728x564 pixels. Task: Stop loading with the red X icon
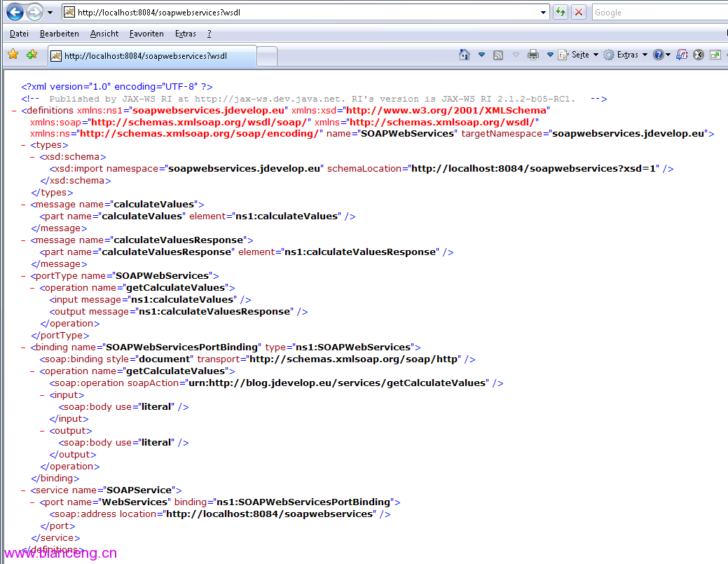[x=579, y=12]
